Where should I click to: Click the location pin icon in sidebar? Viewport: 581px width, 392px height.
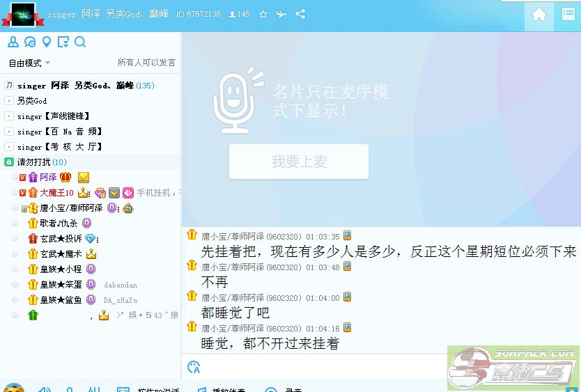pos(47,42)
